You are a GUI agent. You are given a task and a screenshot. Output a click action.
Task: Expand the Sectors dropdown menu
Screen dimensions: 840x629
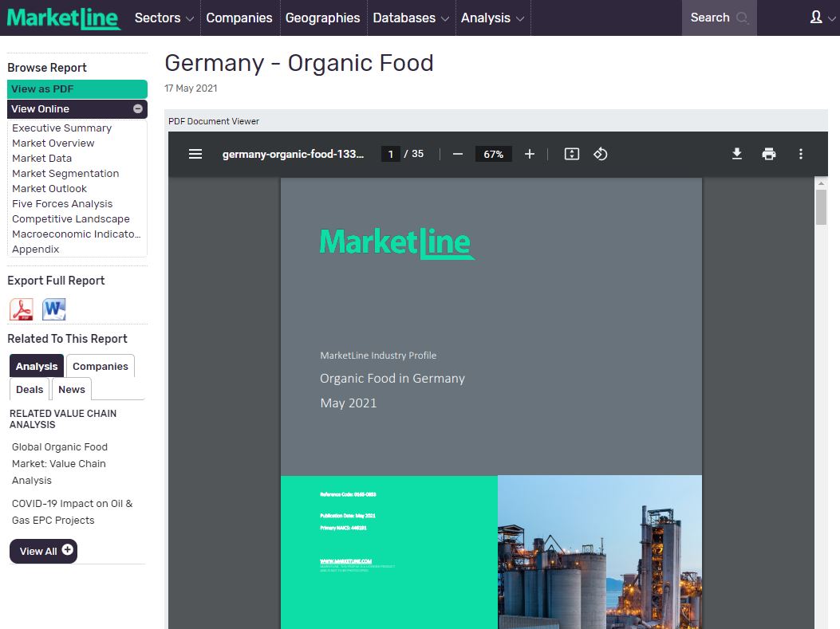click(x=164, y=18)
